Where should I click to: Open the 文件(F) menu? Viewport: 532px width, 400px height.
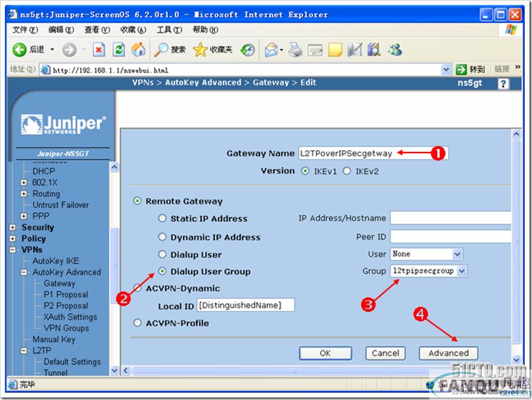25,30
